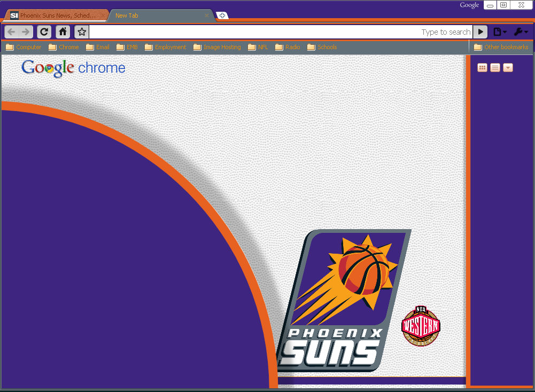Select the star bookmark icon
Viewport: 535px width, 392px height.
pos(81,32)
